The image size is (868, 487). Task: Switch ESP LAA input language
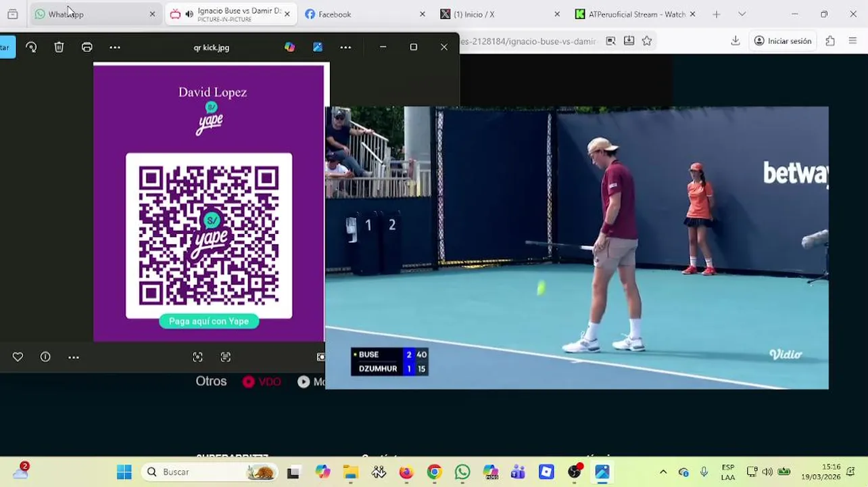point(728,472)
